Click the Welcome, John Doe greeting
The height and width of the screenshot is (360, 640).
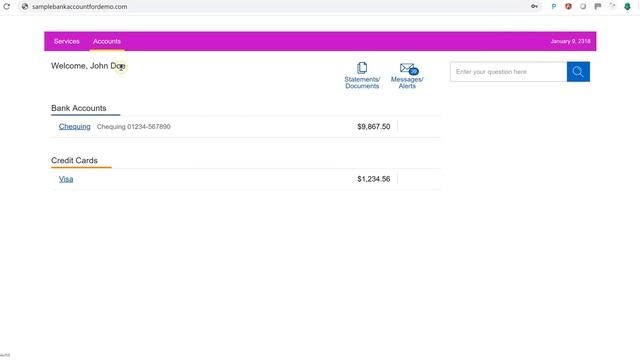[x=88, y=66]
